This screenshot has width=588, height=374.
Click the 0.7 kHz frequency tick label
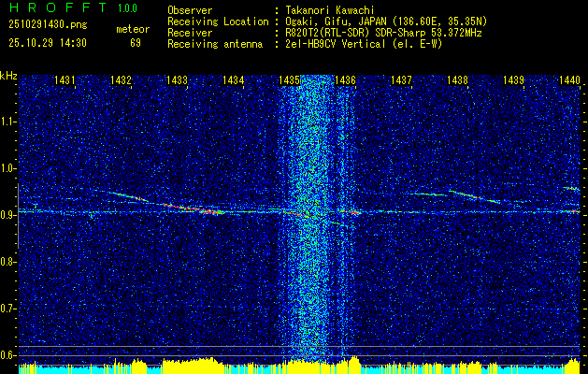pyautogui.click(x=7, y=309)
